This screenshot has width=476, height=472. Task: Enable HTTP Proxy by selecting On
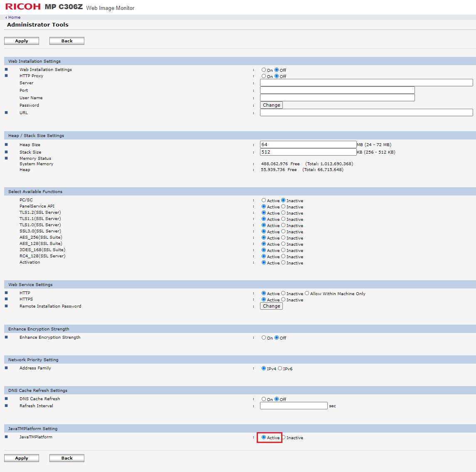tap(264, 76)
